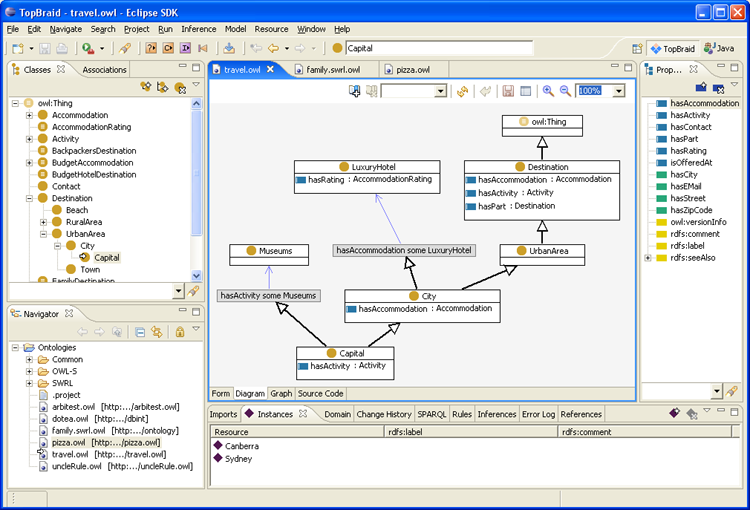This screenshot has height=510, width=750.
Task: Click the create subclass icon in Classes panel
Action: pyautogui.click(x=145, y=87)
